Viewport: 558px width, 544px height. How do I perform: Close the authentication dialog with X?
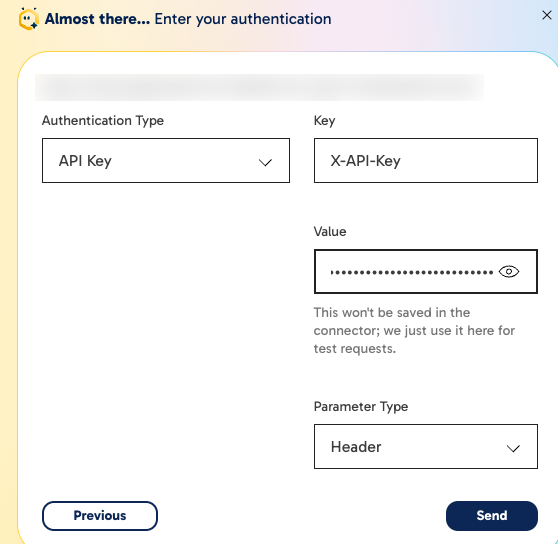547,15
